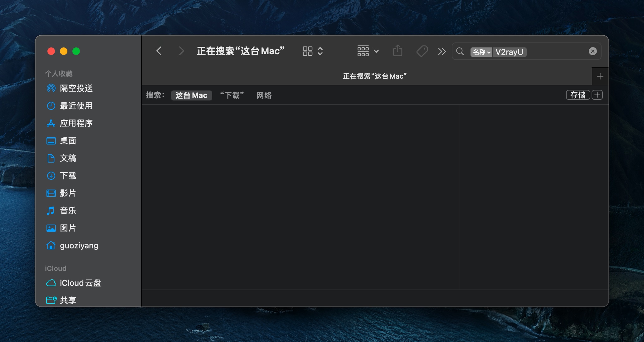The image size is (644, 342).
Task: Open AirDrop (隔空投送) in sidebar
Action: [76, 88]
